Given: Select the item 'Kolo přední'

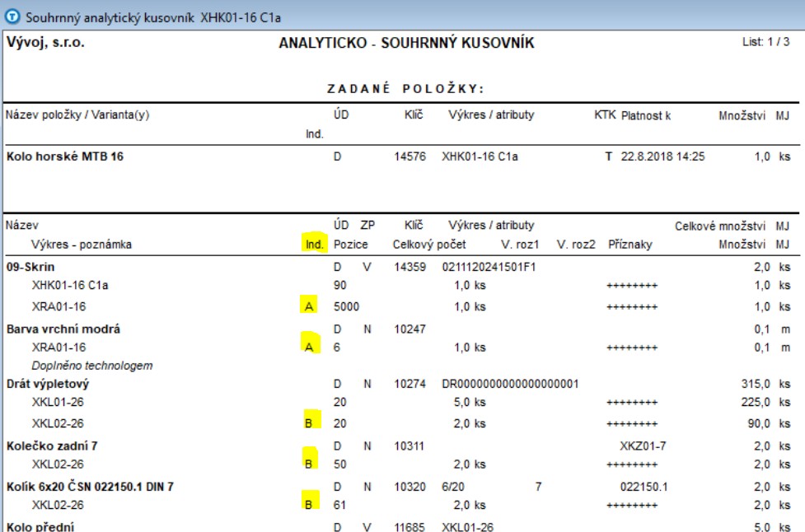Looking at the screenshot, I should tap(40, 526).
